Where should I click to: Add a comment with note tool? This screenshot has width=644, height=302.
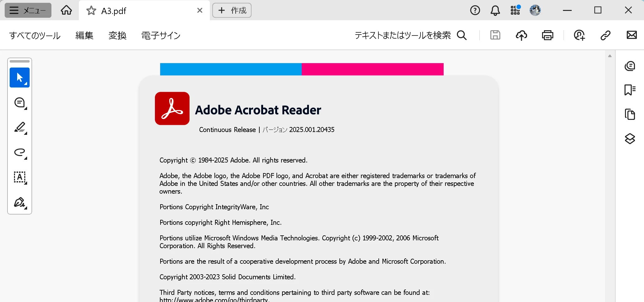tap(20, 103)
